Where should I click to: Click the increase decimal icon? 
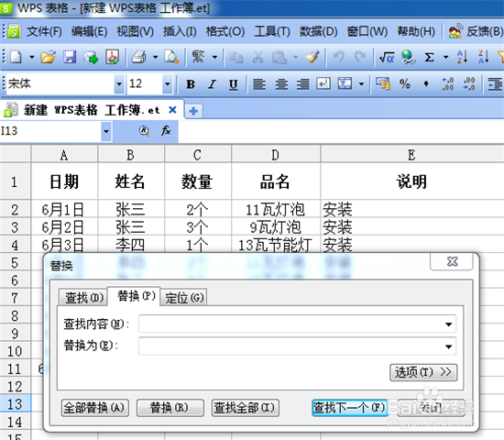tap(448, 84)
